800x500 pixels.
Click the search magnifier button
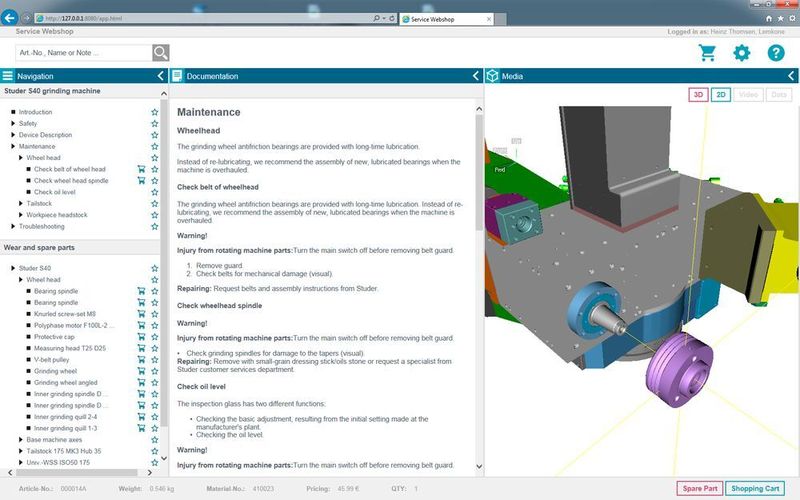point(160,53)
